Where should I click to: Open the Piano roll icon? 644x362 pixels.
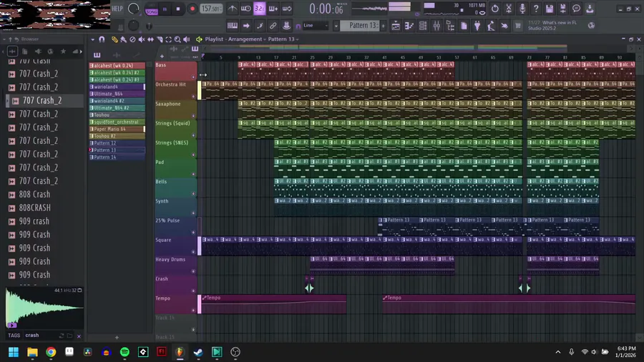coord(409,26)
